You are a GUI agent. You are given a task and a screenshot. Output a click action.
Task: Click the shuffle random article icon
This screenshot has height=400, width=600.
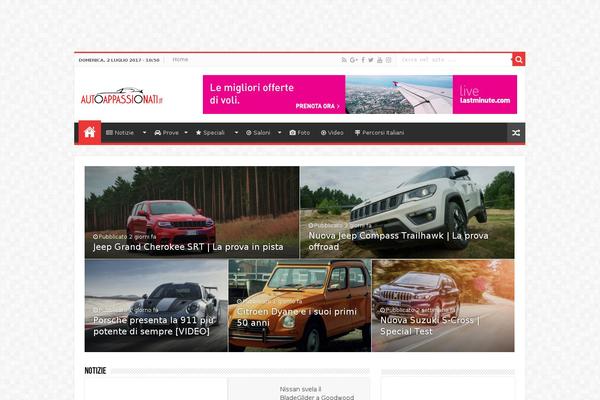pyautogui.click(x=516, y=133)
